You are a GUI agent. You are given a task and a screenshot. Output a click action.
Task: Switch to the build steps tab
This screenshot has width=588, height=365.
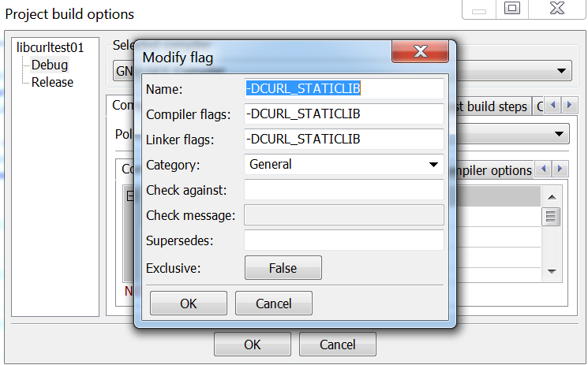point(492,106)
